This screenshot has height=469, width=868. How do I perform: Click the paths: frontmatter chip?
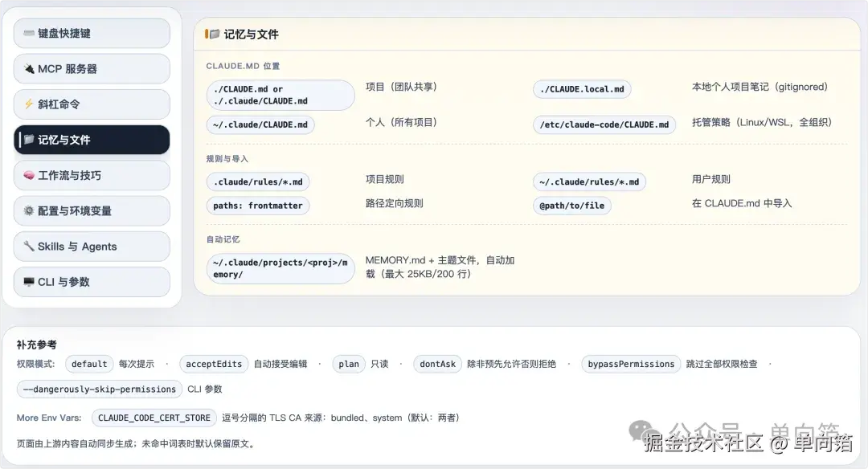tap(258, 206)
